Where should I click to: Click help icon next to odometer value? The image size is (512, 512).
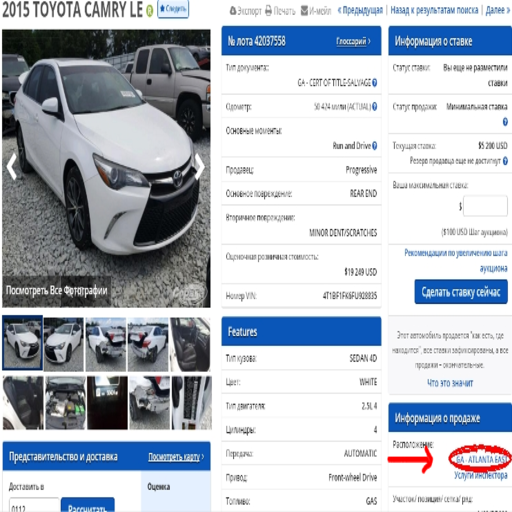tap(375, 106)
